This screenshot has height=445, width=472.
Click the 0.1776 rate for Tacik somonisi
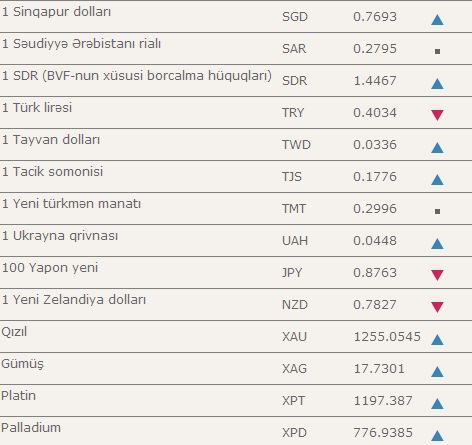pos(375,177)
